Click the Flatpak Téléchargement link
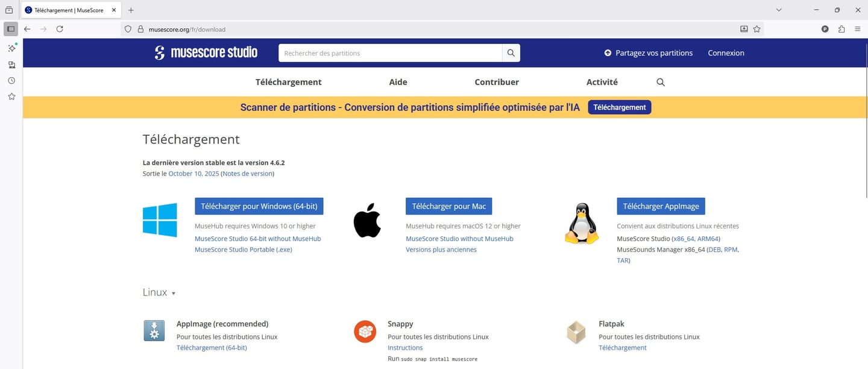This screenshot has width=868, height=369. (623, 348)
